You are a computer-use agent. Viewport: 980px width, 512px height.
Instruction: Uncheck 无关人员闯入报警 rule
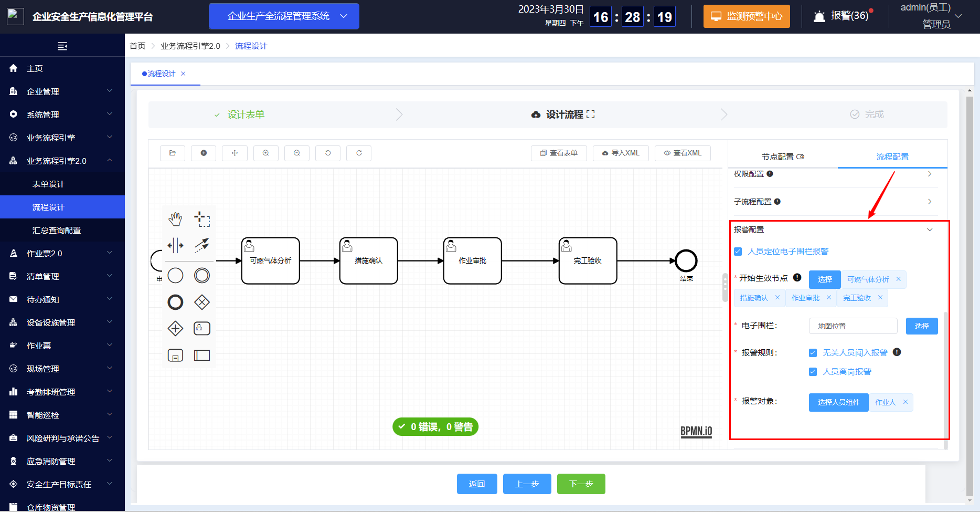813,353
